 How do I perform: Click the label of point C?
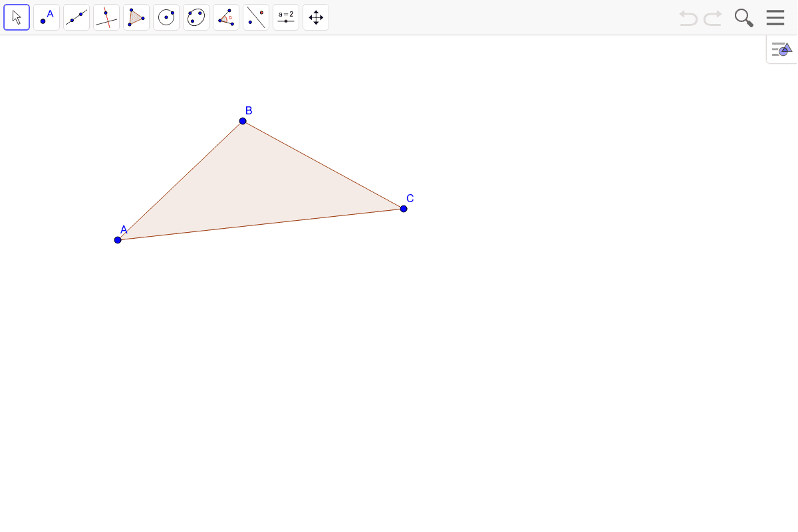410,198
